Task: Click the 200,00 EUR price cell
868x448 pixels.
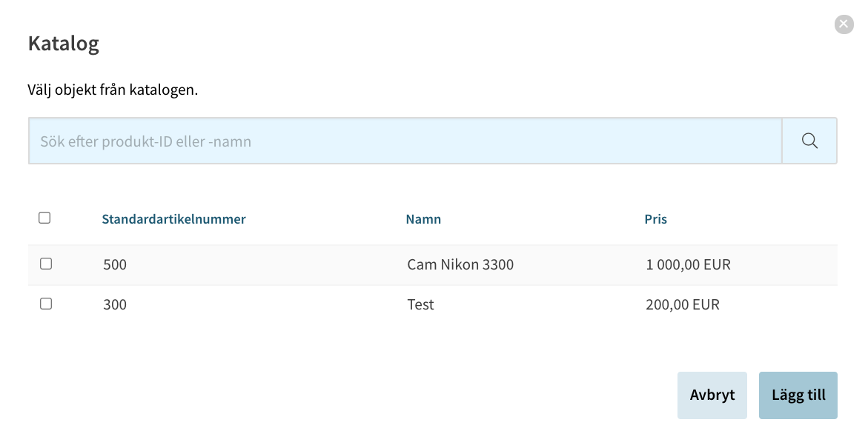Action: (683, 305)
